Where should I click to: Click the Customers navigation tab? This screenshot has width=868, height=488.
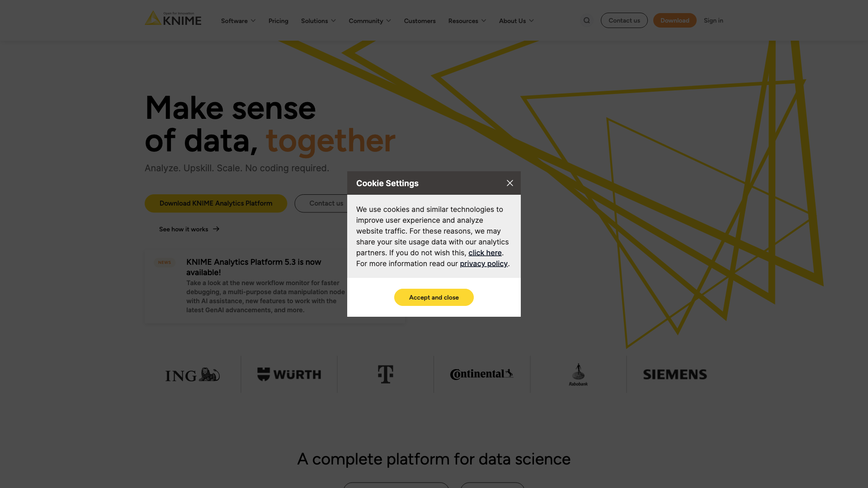pyautogui.click(x=420, y=20)
